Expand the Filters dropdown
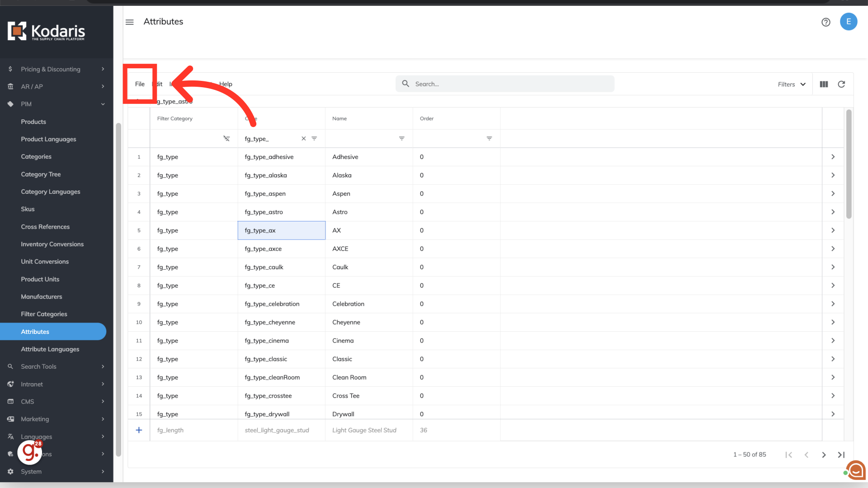 (x=792, y=84)
